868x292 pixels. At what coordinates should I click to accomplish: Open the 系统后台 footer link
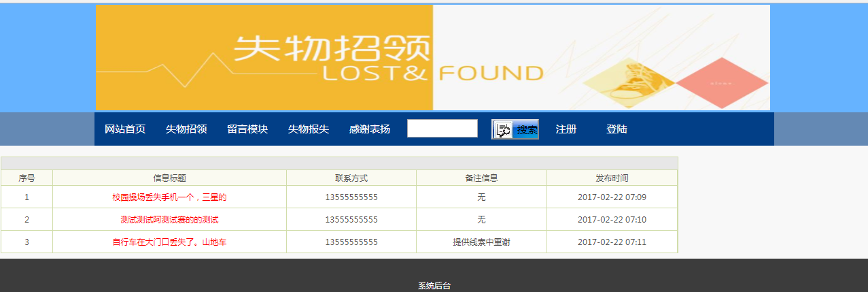(x=434, y=286)
